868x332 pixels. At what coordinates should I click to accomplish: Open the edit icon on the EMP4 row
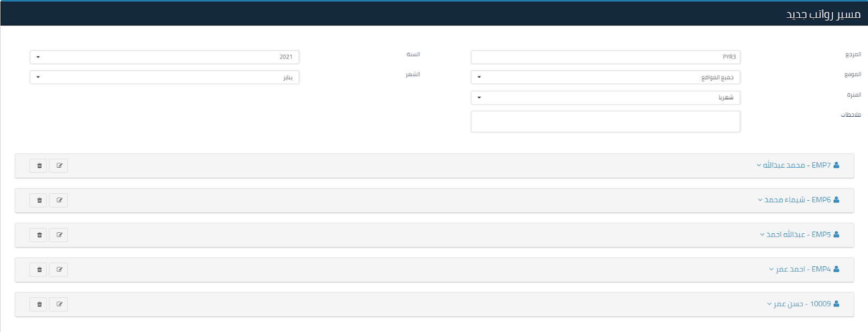coord(59,270)
